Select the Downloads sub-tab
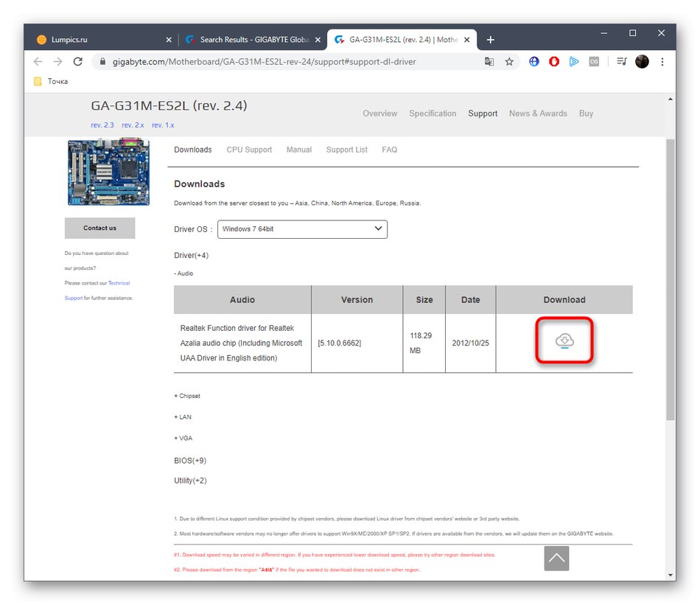This screenshot has width=700, height=605. (193, 150)
